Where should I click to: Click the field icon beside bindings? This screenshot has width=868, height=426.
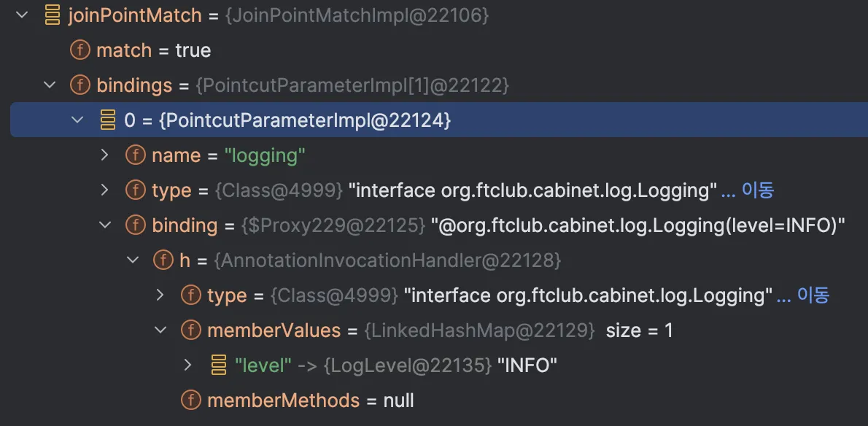coord(80,85)
